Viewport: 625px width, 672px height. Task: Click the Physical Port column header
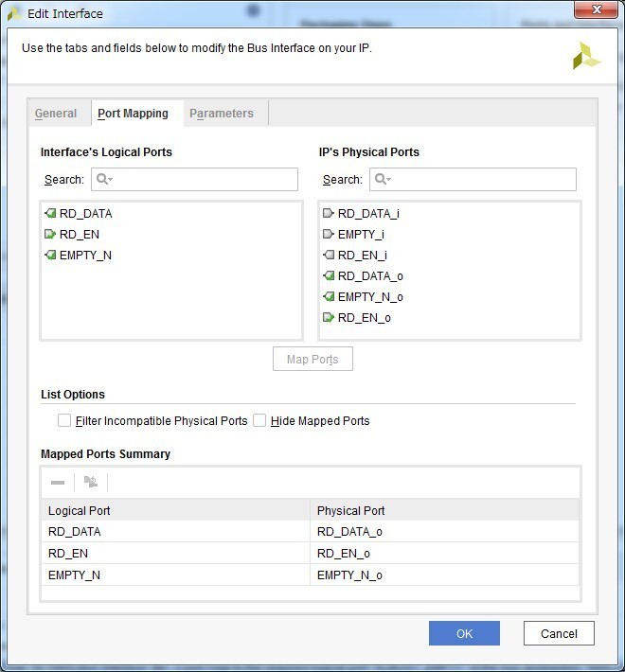pos(444,510)
